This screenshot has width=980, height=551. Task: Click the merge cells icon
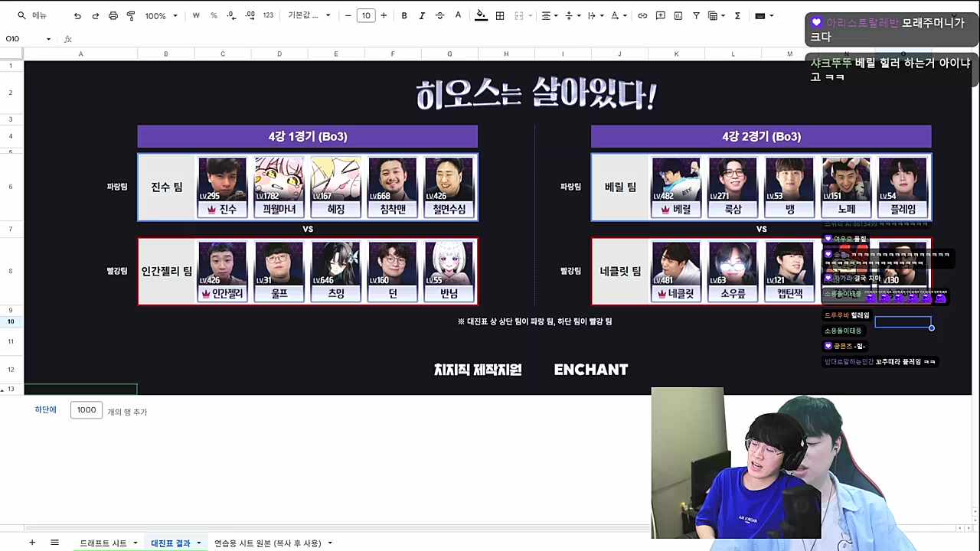click(519, 15)
